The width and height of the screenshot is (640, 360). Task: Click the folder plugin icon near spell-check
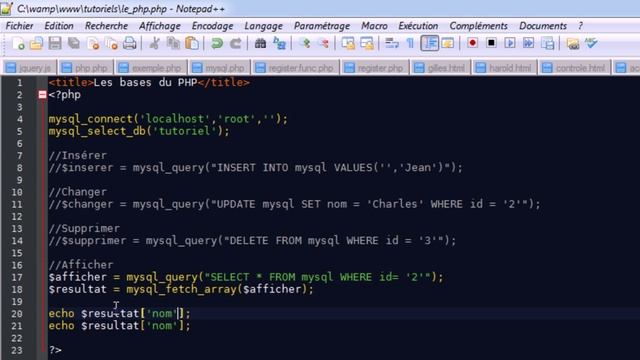[x=573, y=43]
